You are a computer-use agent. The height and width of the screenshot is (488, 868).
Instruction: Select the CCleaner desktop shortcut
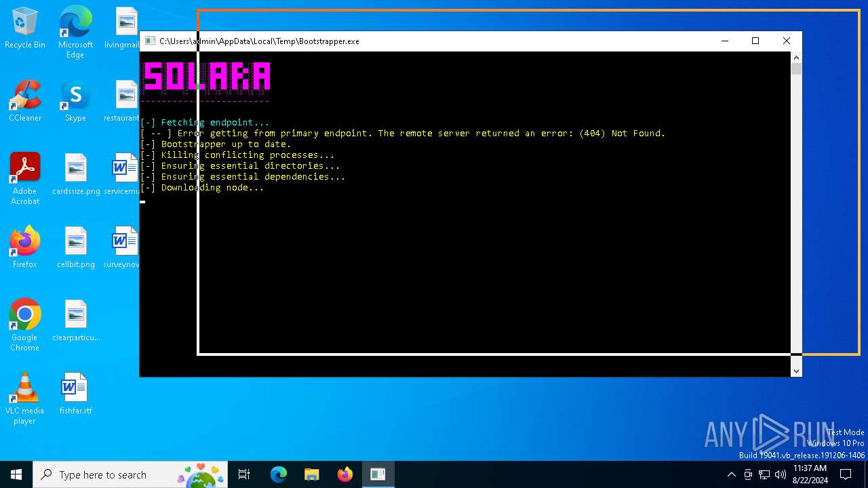25,101
